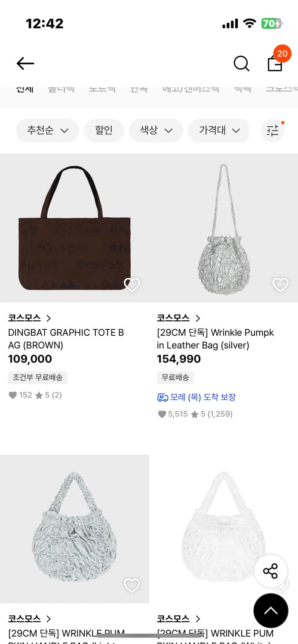This screenshot has height=644, width=298.
Task: Navigate back using the arrow icon
Action: [x=25, y=63]
